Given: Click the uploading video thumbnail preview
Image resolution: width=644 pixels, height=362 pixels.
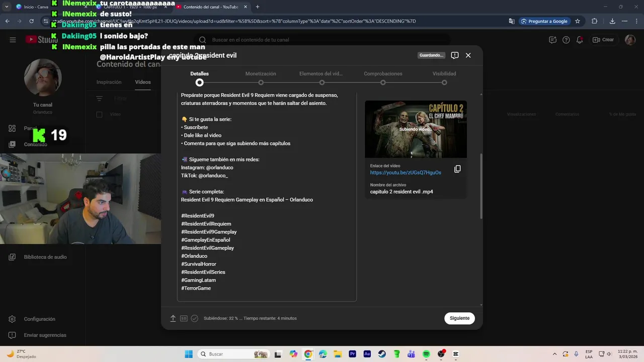Looking at the screenshot, I should [x=416, y=129].
